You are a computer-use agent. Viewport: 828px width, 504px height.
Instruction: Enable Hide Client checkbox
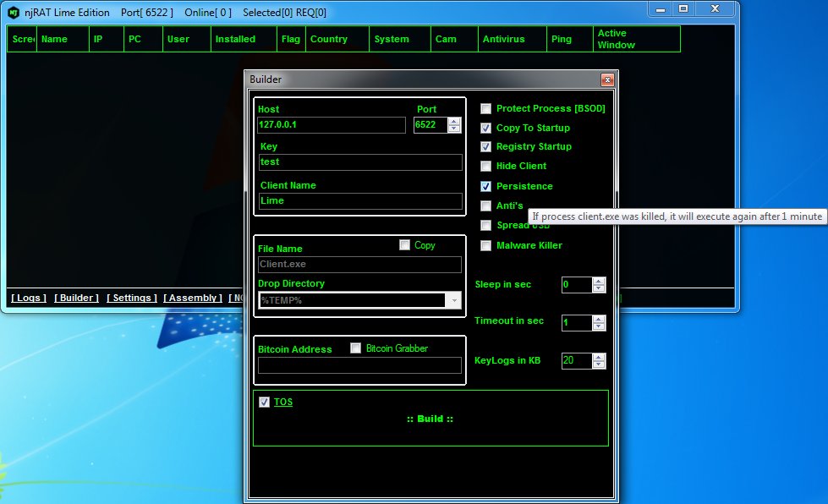[x=485, y=167]
